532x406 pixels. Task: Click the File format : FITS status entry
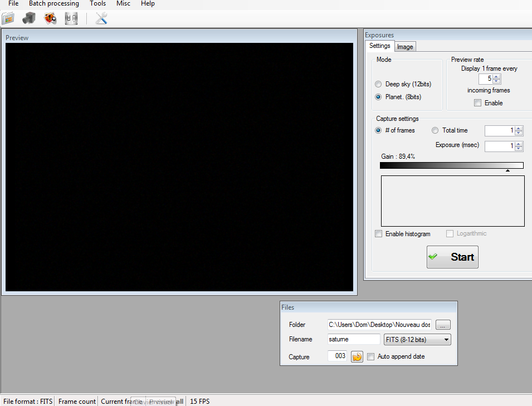[x=28, y=401]
